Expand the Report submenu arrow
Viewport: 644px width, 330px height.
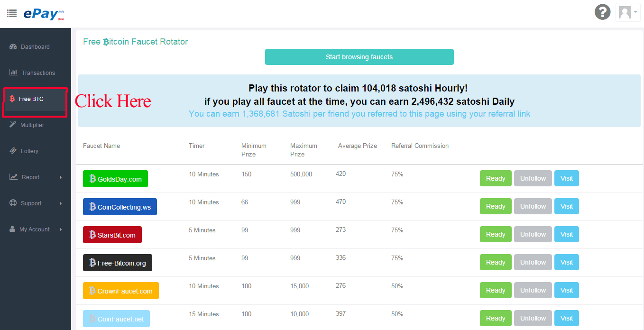61,177
